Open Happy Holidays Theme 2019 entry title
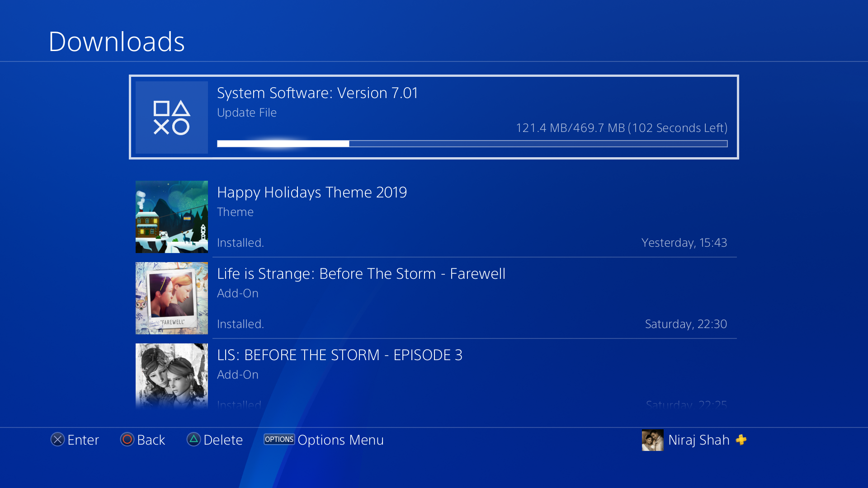 point(312,192)
